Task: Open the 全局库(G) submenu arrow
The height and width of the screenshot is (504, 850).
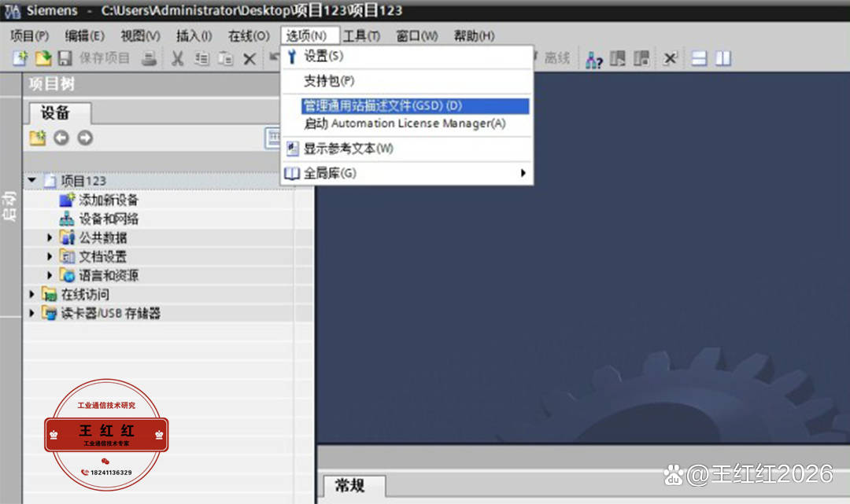Action: (523, 173)
